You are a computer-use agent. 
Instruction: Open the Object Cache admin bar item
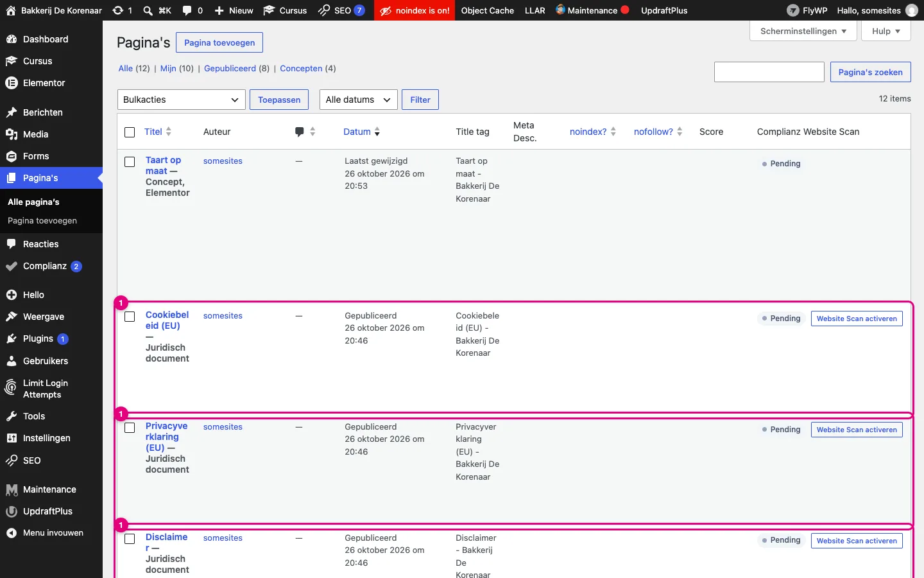pos(488,10)
